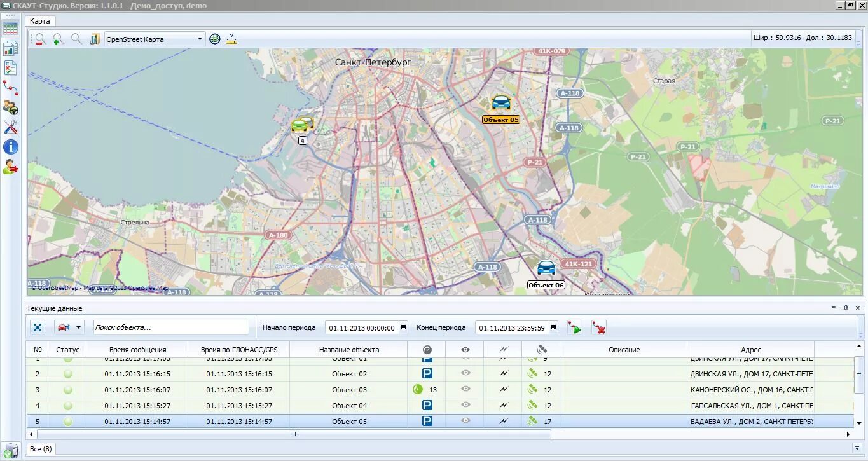The height and width of the screenshot is (461, 868).
Task: Open the car object type filter dropdown
Action: [79, 327]
